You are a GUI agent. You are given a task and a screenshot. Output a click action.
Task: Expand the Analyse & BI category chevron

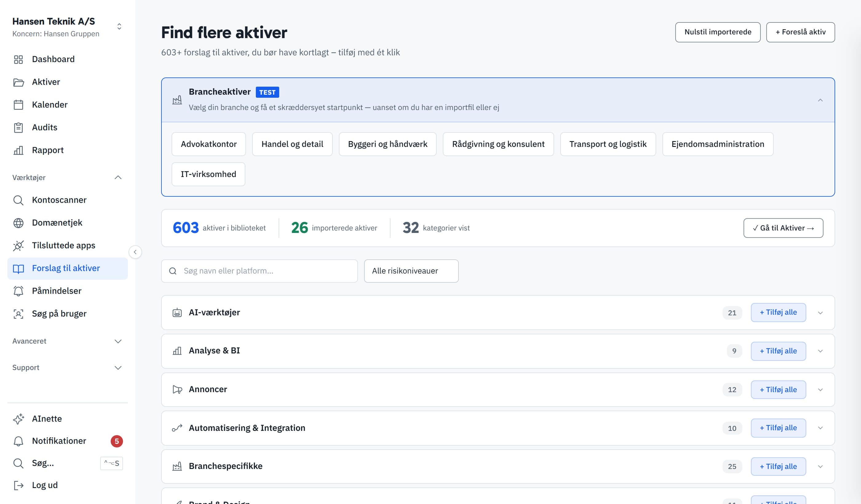coord(820,351)
